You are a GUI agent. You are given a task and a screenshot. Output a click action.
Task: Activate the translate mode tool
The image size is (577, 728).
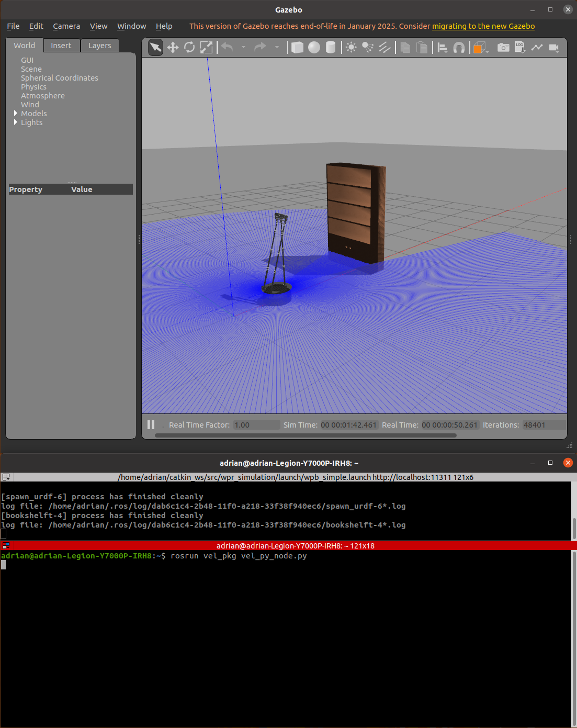pyautogui.click(x=173, y=48)
